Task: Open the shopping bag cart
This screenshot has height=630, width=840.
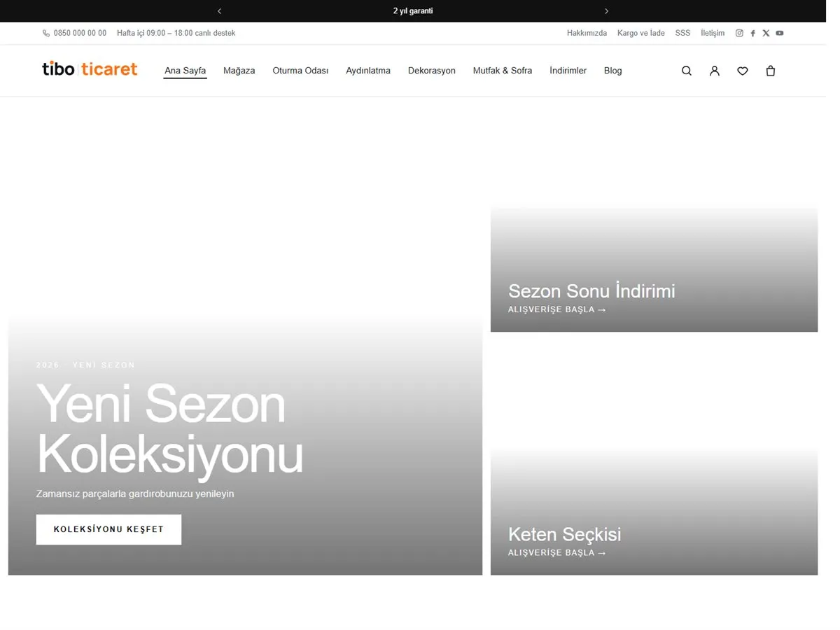Action: [771, 71]
